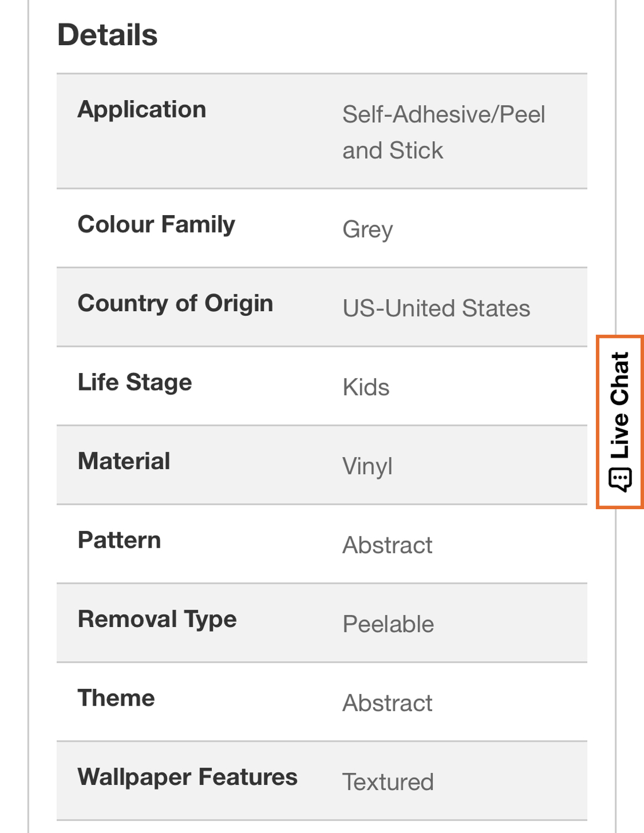Click the Colour Family label
Viewport: 644px width, 833px height.
156,224
